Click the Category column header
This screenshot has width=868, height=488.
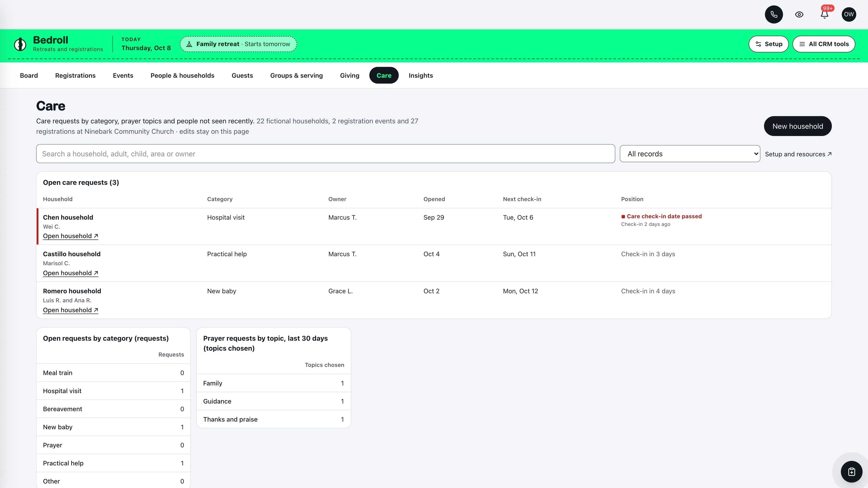point(220,199)
